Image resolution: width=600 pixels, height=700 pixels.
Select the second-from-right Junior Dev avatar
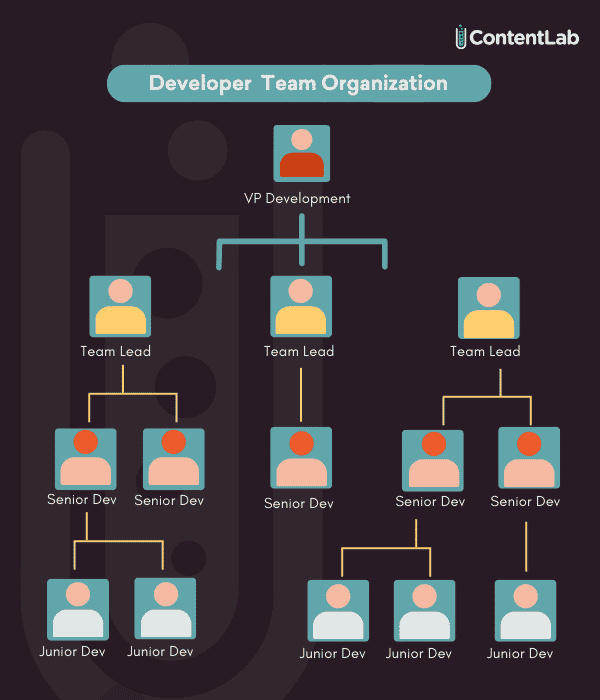pyautogui.click(x=425, y=611)
